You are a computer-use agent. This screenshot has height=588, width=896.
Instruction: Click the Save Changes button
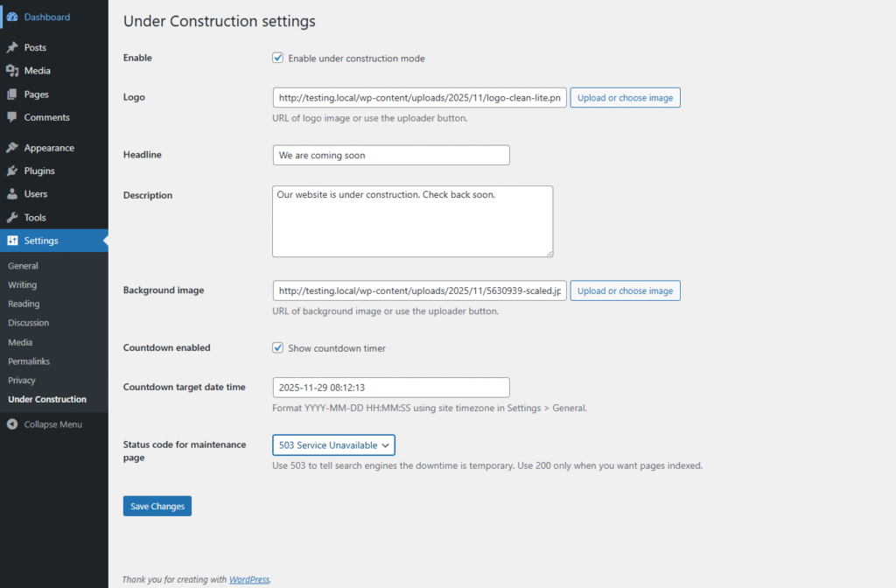click(x=157, y=506)
